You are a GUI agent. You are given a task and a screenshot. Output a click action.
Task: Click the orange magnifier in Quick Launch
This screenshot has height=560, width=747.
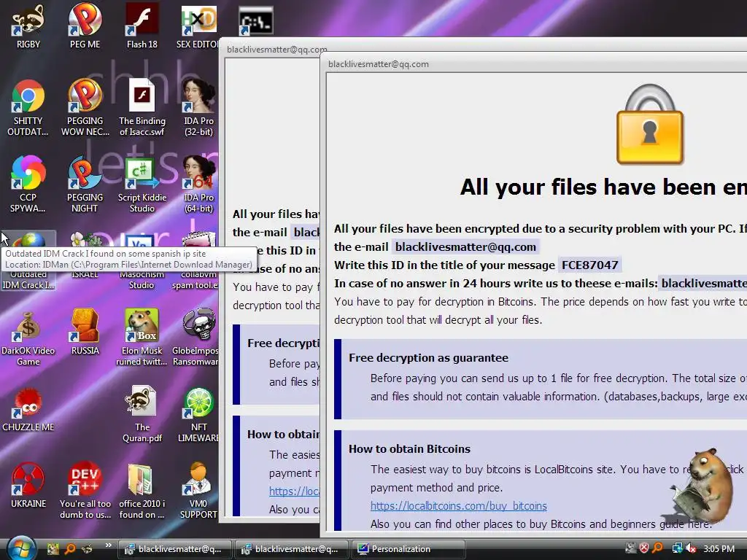[x=70, y=548]
